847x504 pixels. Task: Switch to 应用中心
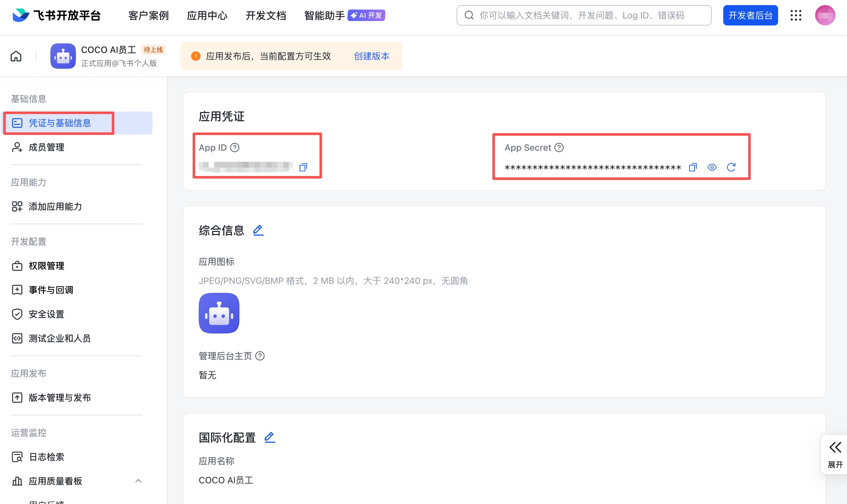[x=207, y=15]
